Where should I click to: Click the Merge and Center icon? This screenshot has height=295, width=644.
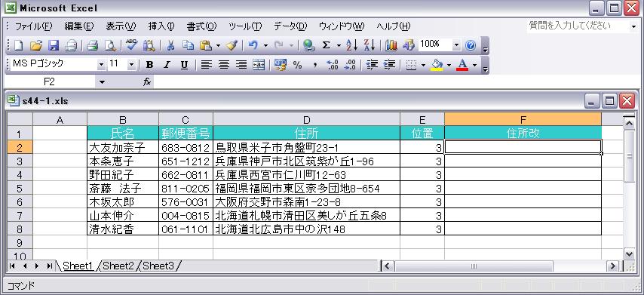coord(259,65)
